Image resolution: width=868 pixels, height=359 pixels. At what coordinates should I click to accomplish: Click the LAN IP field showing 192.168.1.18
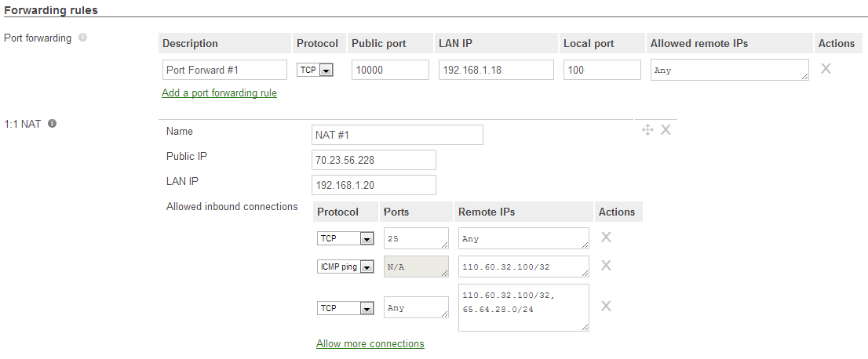(x=496, y=70)
